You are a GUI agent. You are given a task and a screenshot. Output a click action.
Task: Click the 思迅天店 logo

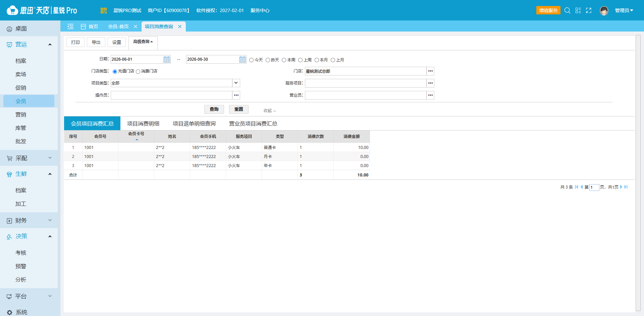tap(42, 10)
